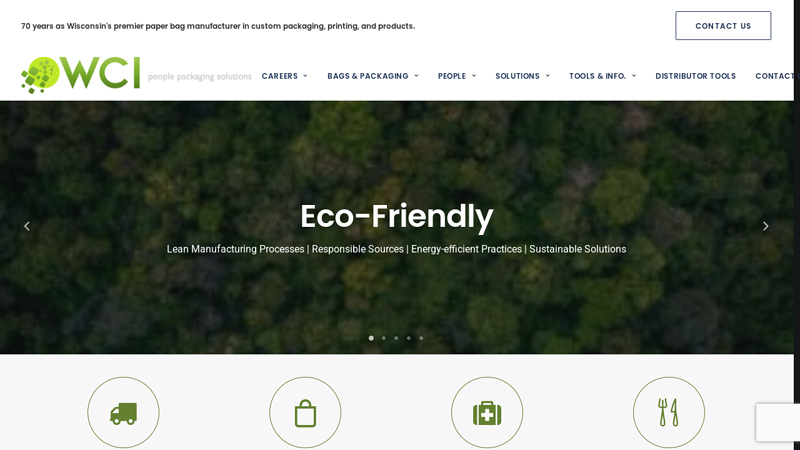Select the second carousel dot
Viewport: 800px width, 450px height.
point(384,338)
